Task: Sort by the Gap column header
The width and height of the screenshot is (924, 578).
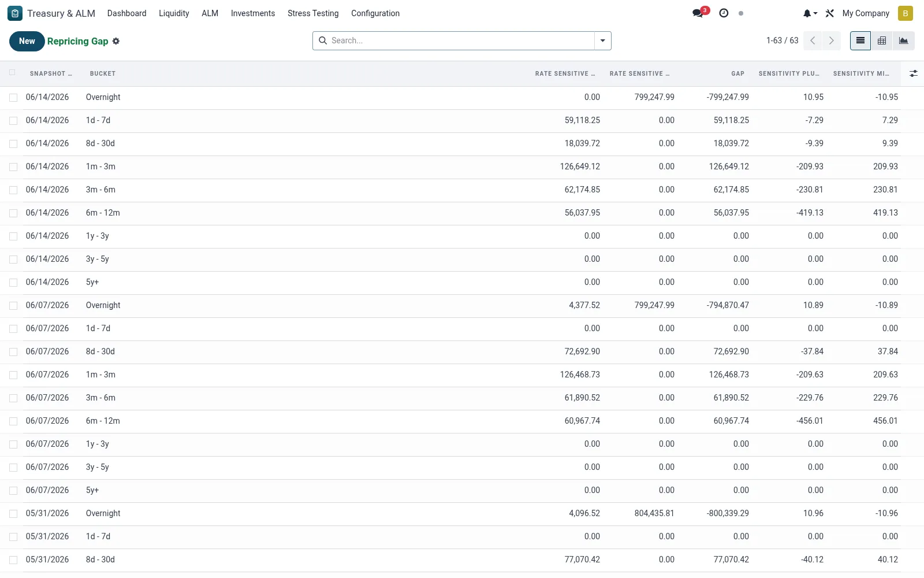Action: click(x=737, y=73)
